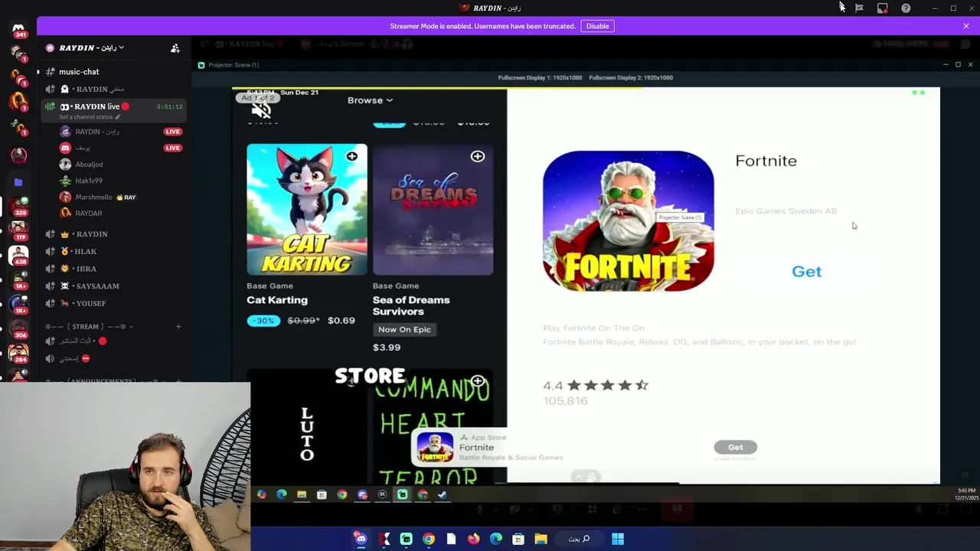The width and height of the screenshot is (980, 551).
Task: Open Microsoft Edge in streamed taskbar
Action: tap(282, 495)
